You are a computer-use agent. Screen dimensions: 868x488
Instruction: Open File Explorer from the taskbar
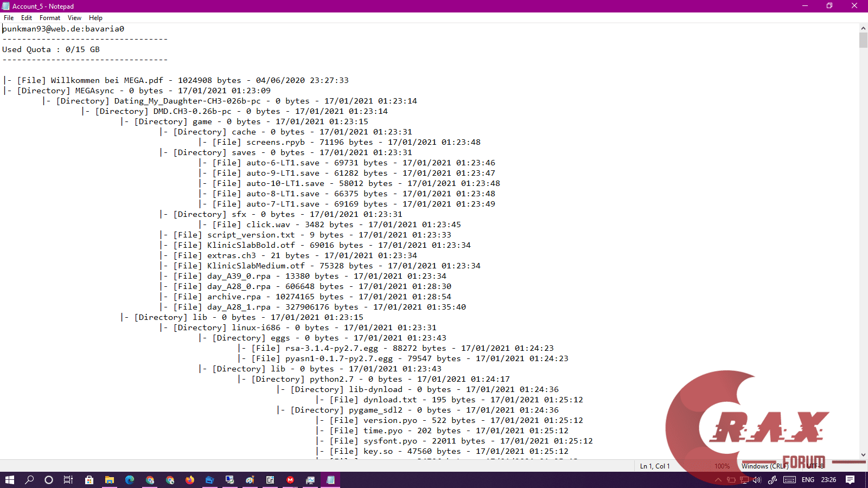click(109, 480)
